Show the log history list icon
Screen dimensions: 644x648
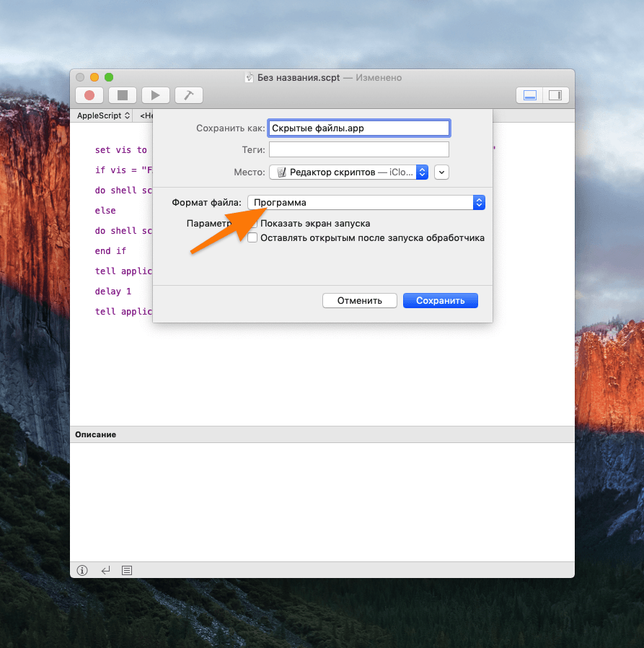point(127,570)
